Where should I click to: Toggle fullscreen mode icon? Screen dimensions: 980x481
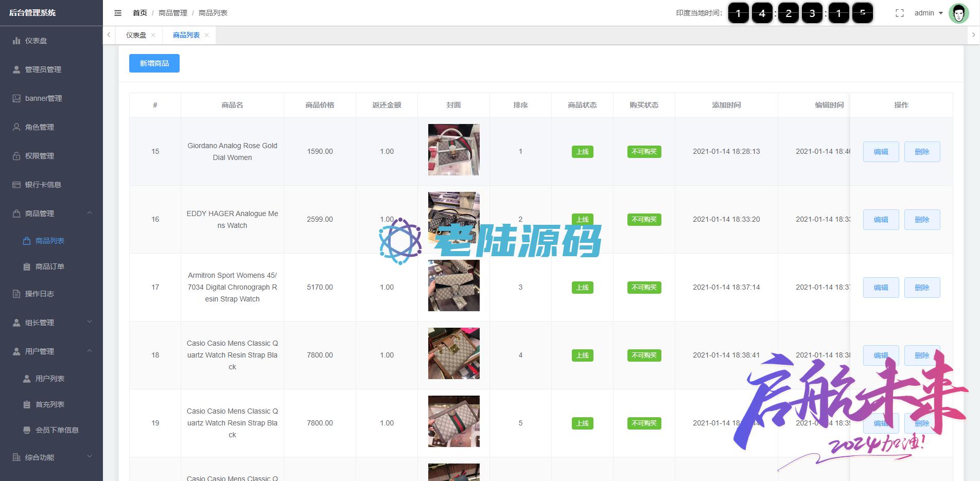(x=900, y=13)
